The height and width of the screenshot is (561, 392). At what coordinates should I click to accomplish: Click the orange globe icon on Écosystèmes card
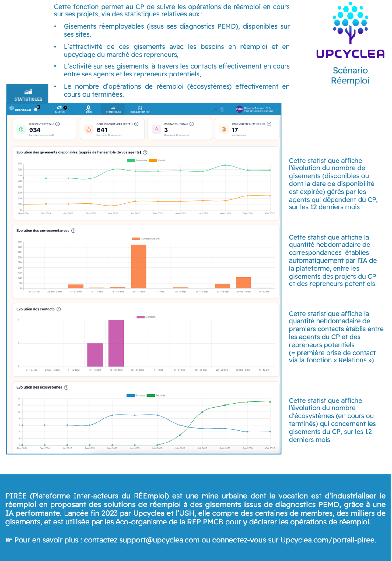click(x=224, y=129)
